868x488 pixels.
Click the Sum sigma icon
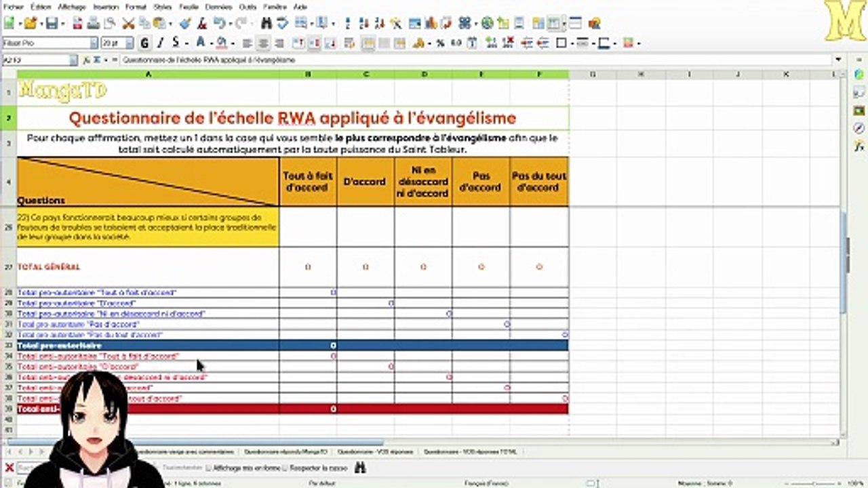click(x=97, y=60)
